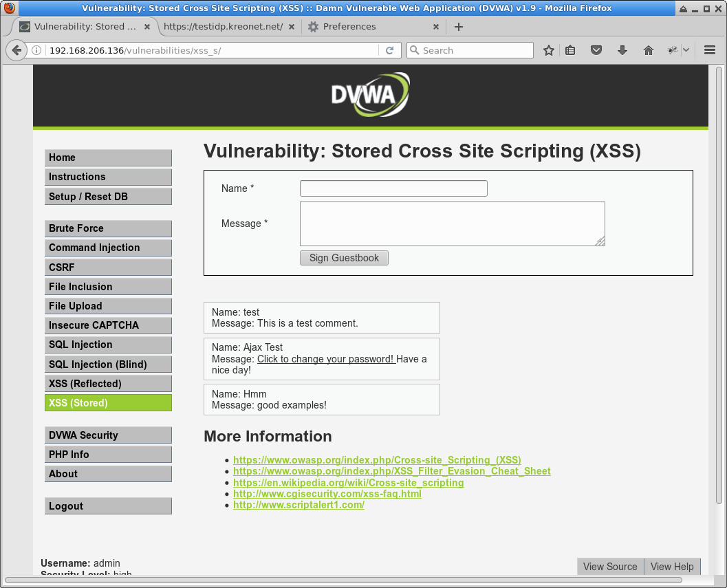
Task: Click the 'Username: admin' status text
Action: (80, 563)
